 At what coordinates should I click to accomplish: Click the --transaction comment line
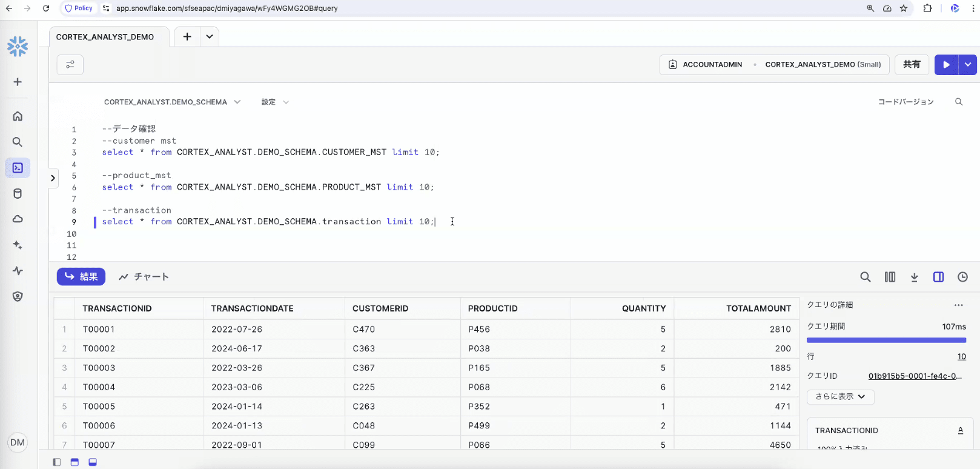coord(136,210)
